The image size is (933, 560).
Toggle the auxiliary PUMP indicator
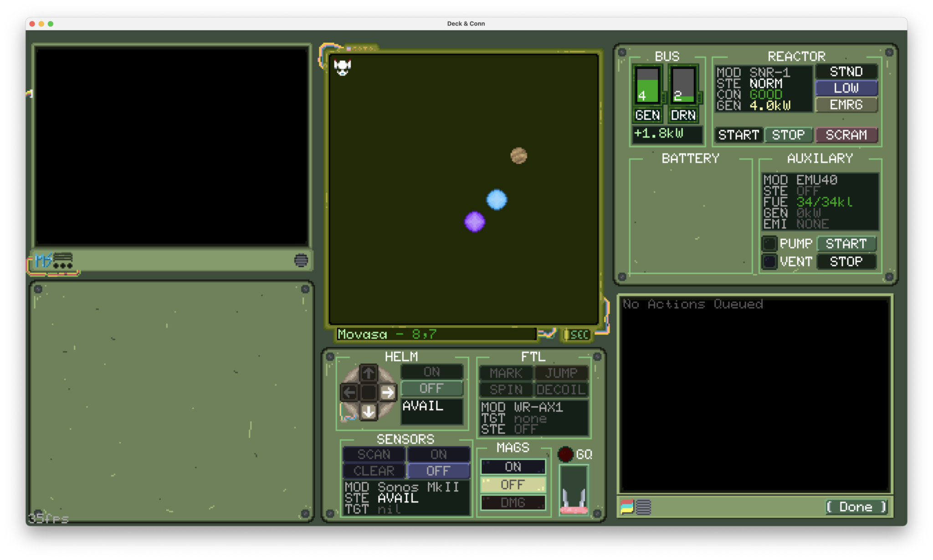point(769,244)
